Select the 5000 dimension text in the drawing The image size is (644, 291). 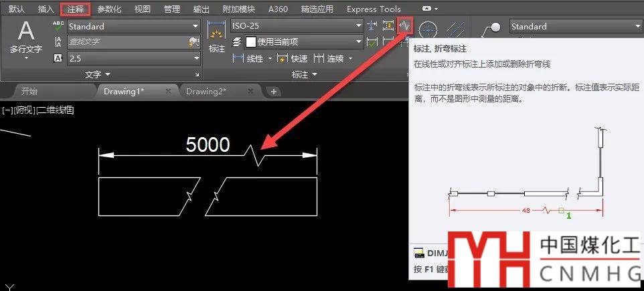208,144
